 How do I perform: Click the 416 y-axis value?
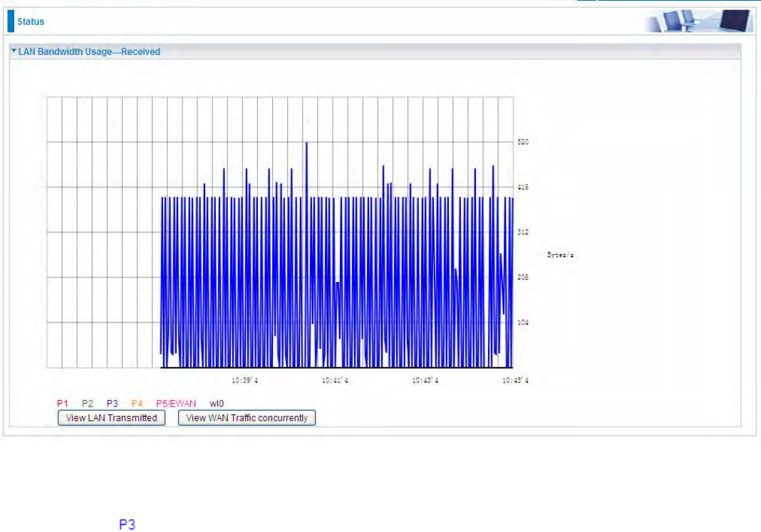(x=523, y=187)
